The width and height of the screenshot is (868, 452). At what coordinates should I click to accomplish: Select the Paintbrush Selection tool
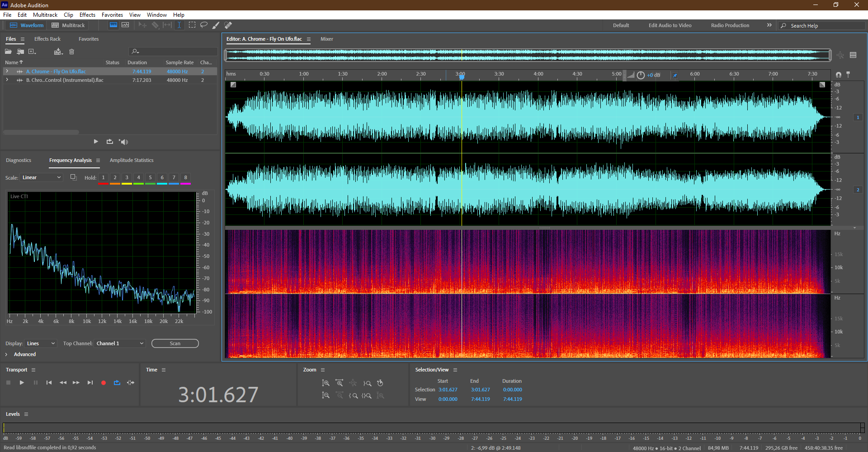pyautogui.click(x=216, y=25)
